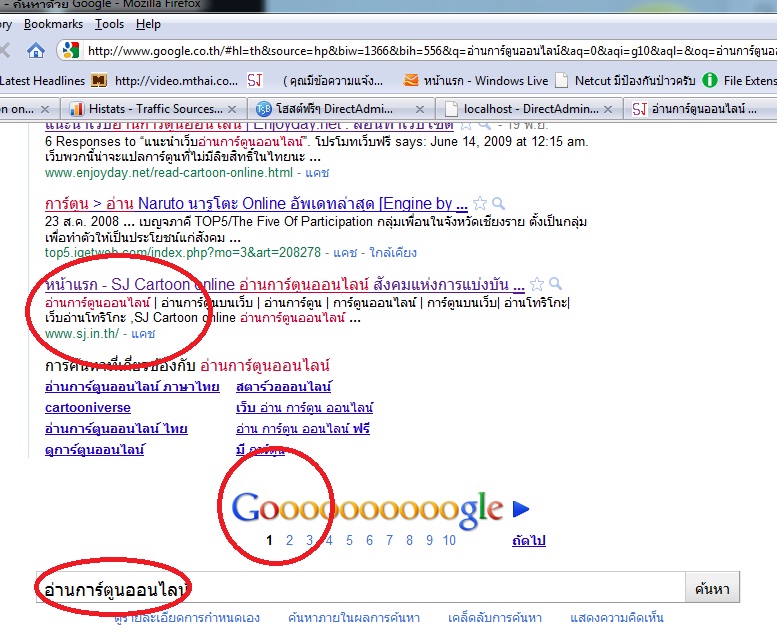Open similar pages link ใกล้เคียง
This screenshot has width=777, height=641.
pyautogui.click(x=393, y=253)
